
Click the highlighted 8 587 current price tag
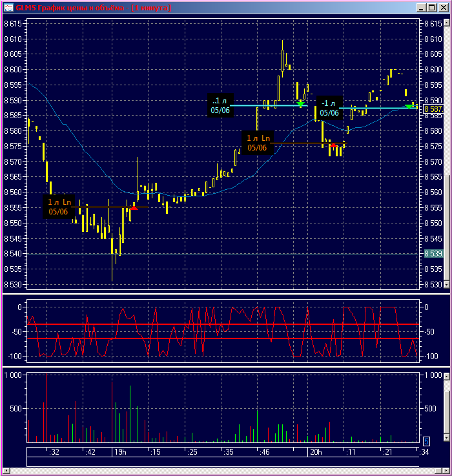[x=432, y=110]
